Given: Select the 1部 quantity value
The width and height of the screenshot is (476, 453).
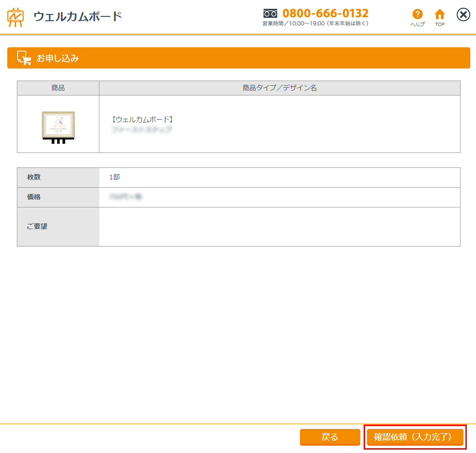Looking at the screenshot, I should (114, 177).
